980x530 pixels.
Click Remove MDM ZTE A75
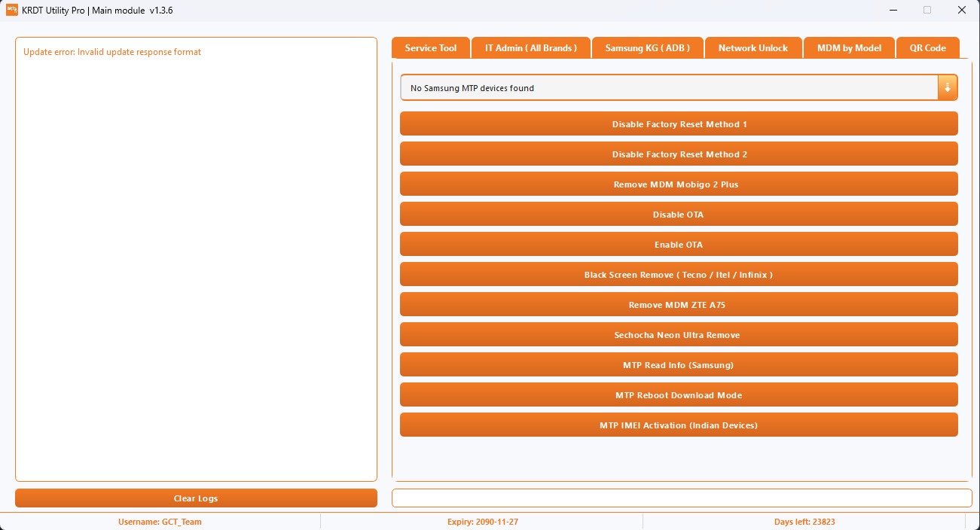point(679,305)
